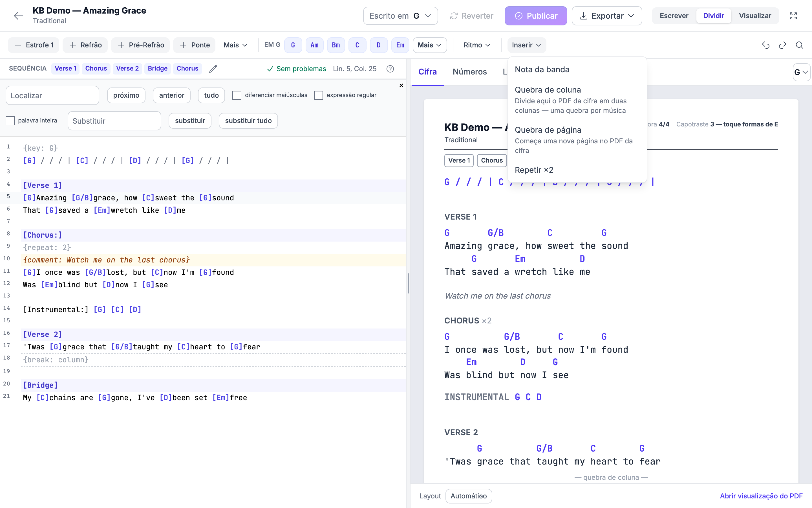812x508 pixels.
Task: Open Abrir visualização do PDF link
Action: click(761, 496)
